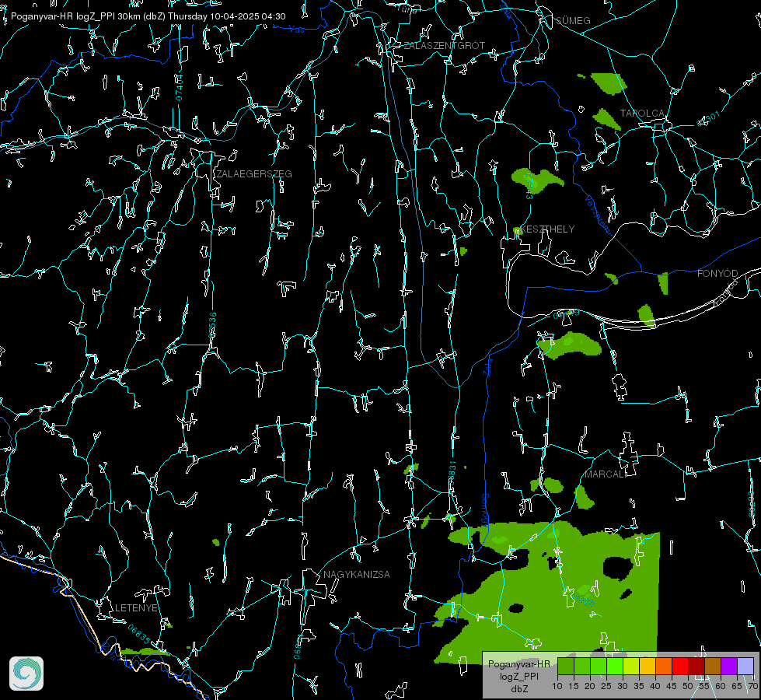Select the 25-30 dBZ bright green swatch
761x700 pixels.
click(x=615, y=667)
